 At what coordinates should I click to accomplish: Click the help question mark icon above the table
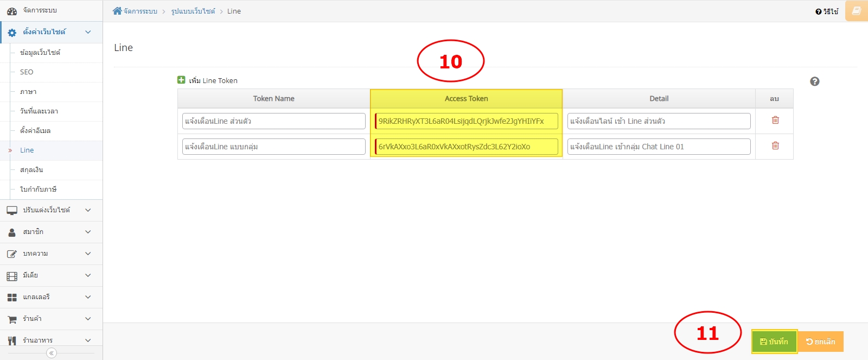(814, 81)
